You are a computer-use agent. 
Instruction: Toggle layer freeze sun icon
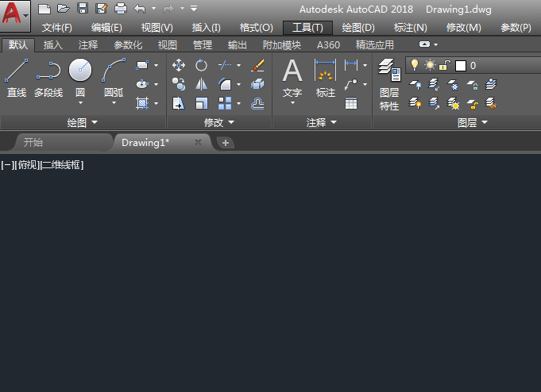point(430,65)
